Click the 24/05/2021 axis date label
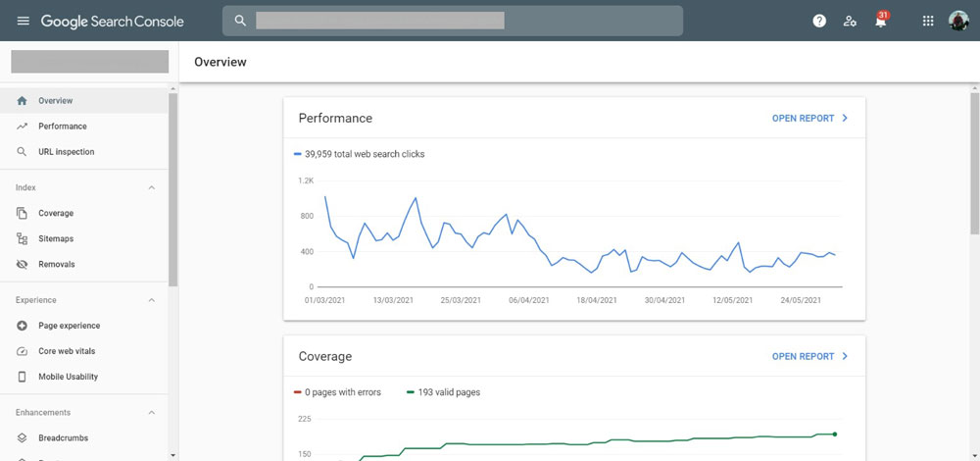980x461 pixels. tap(801, 300)
